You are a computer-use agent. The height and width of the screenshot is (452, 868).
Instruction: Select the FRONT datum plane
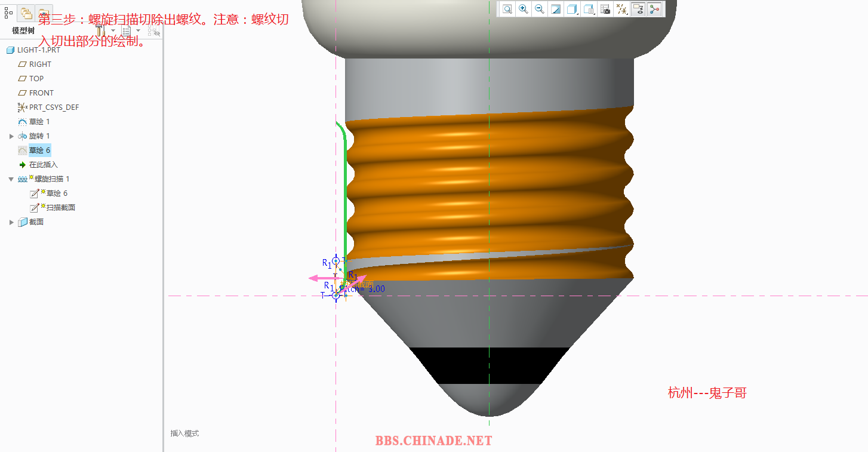coord(41,93)
